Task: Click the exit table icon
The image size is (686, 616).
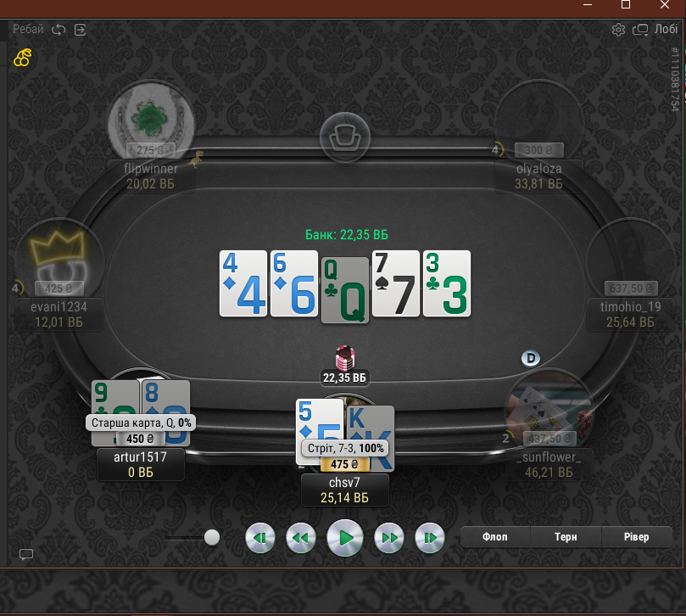Action: [x=80, y=30]
